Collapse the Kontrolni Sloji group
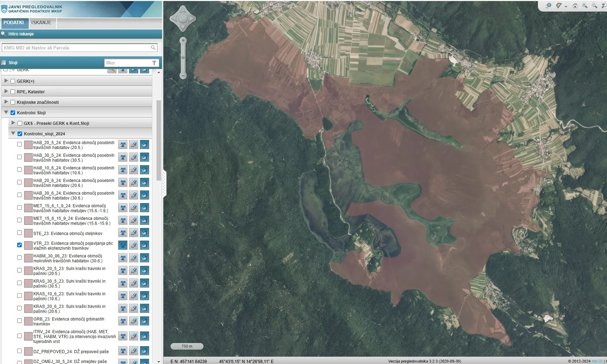607x364 pixels. click(x=6, y=112)
